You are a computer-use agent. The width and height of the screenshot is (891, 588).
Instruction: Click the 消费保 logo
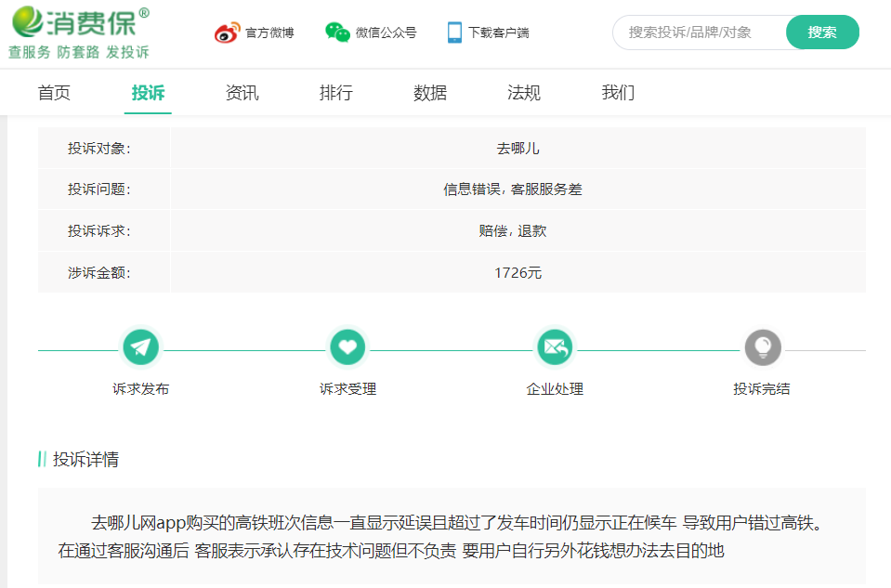tap(80, 22)
